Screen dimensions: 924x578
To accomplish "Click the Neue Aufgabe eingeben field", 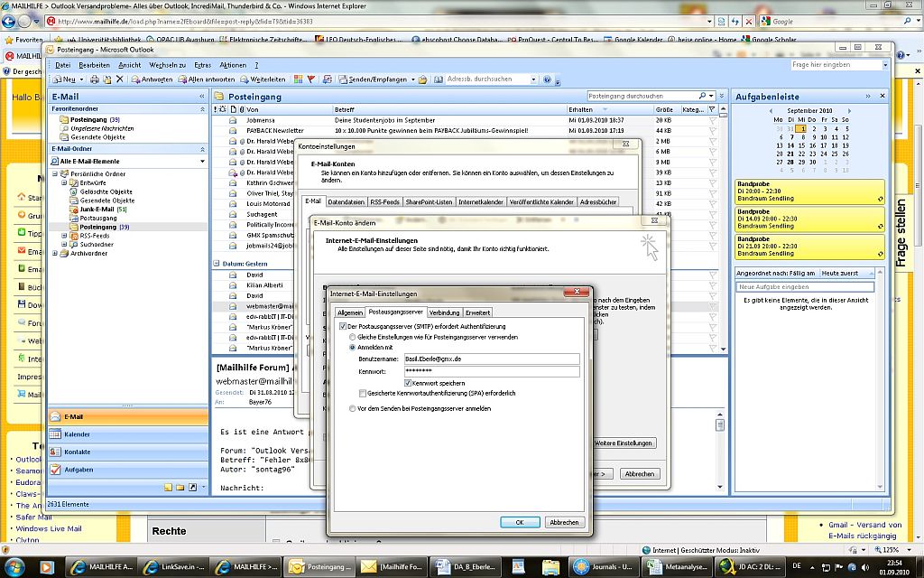I will [804, 286].
